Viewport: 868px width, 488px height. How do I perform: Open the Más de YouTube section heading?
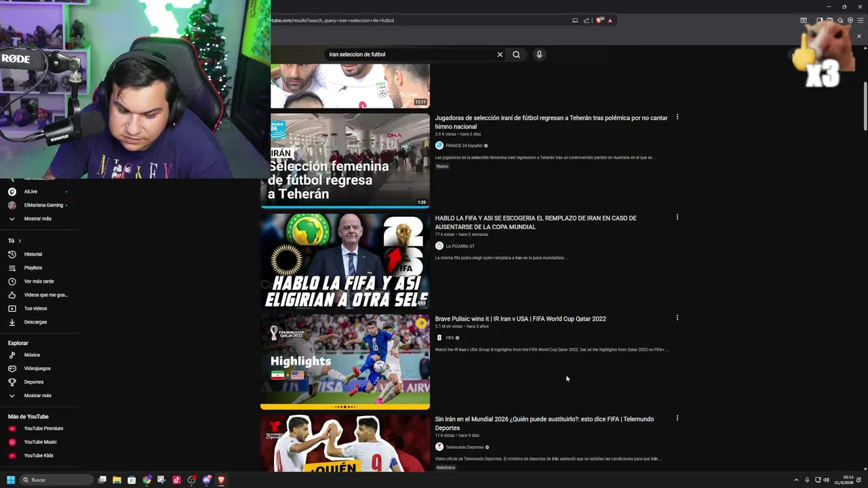click(x=28, y=417)
